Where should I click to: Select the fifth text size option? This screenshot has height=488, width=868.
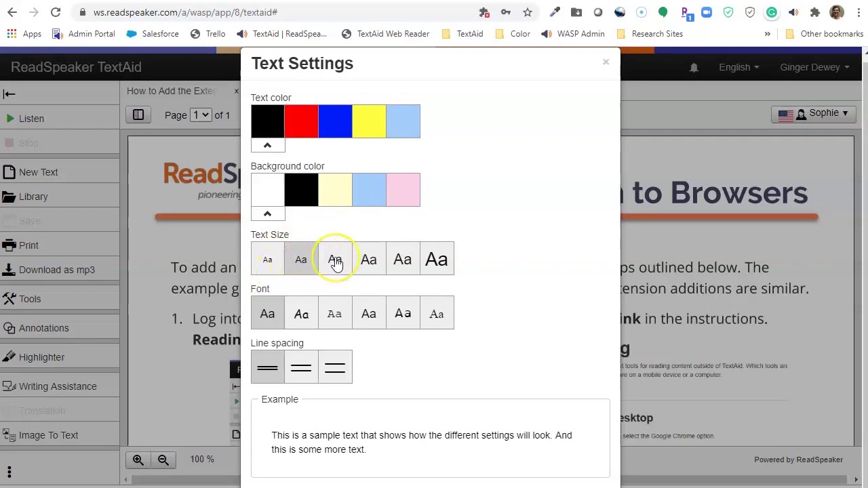(403, 259)
